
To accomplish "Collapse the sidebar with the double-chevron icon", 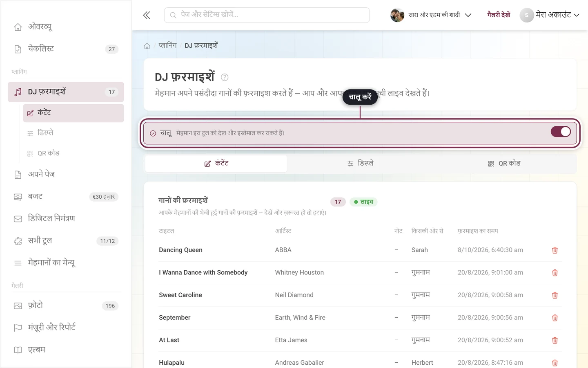I will point(147,15).
